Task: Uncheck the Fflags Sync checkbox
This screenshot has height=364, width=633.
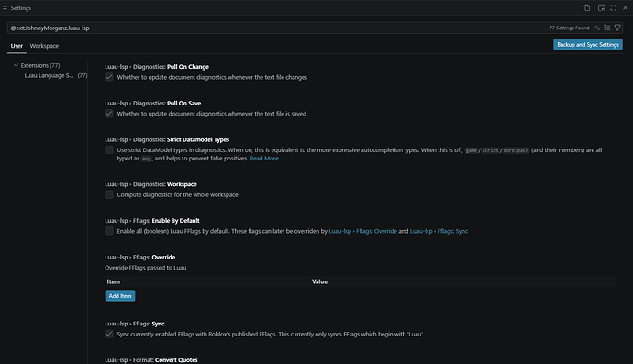Action: coord(109,334)
